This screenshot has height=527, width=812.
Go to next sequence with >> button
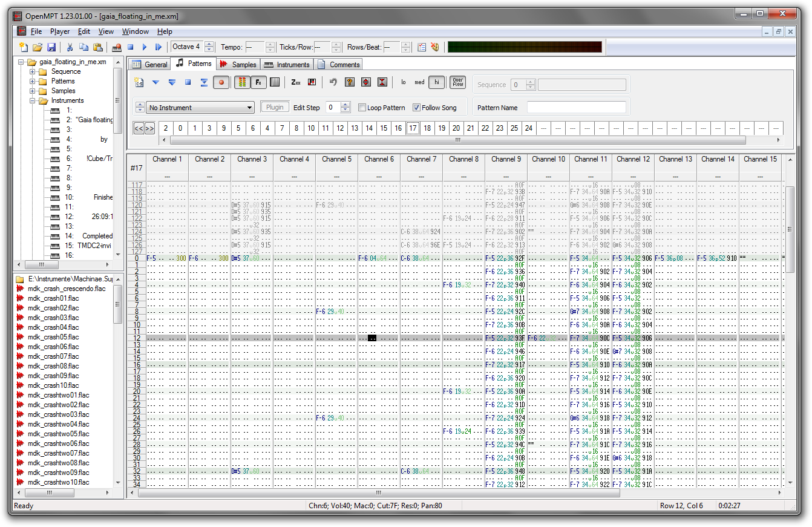click(149, 128)
